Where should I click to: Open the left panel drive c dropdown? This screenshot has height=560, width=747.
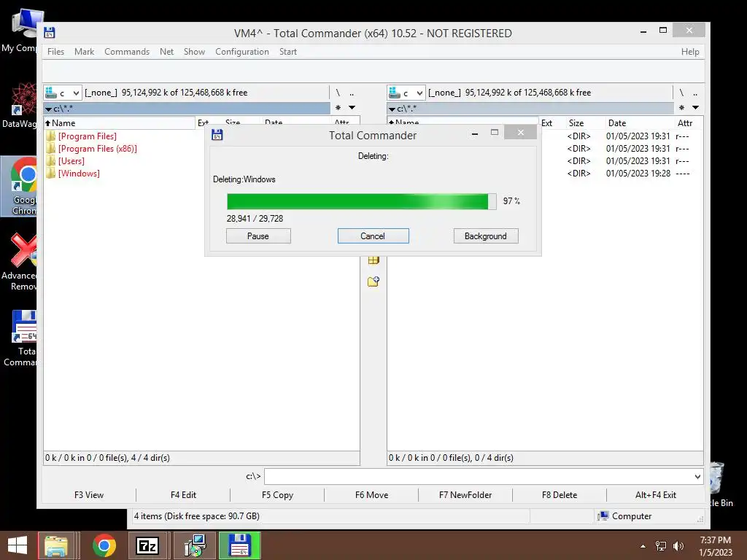coord(63,93)
